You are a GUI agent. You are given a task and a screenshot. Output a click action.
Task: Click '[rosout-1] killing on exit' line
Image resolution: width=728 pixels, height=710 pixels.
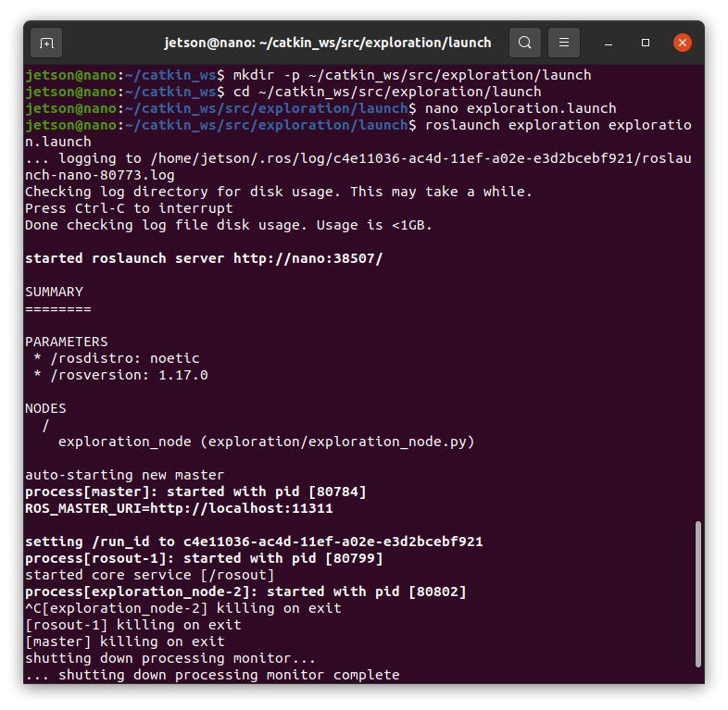(132, 625)
